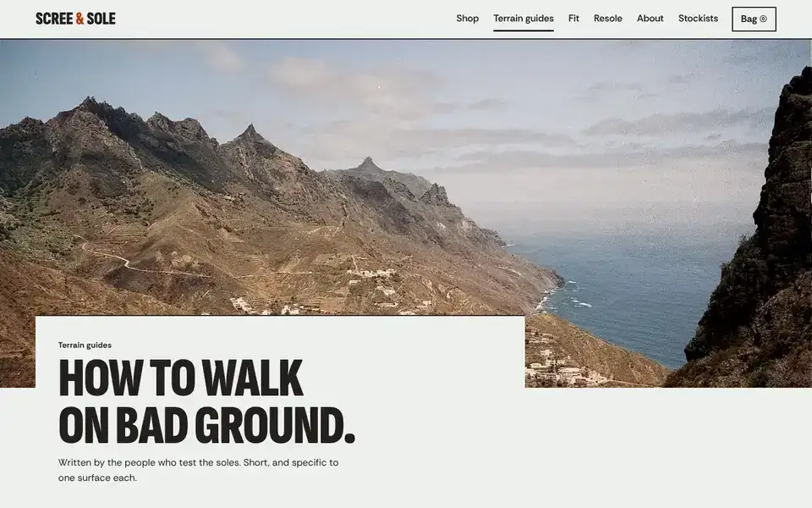
Task: Open the Resole nav link
Action: 608,19
